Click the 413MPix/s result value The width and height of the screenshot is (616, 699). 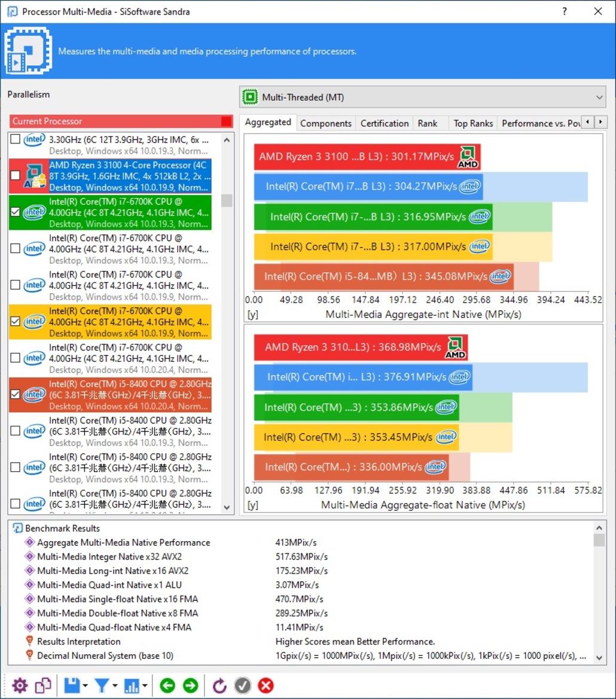[296, 542]
